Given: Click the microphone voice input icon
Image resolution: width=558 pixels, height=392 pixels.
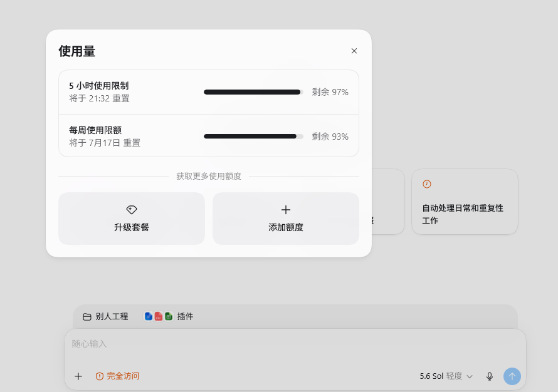Looking at the screenshot, I should (490, 376).
